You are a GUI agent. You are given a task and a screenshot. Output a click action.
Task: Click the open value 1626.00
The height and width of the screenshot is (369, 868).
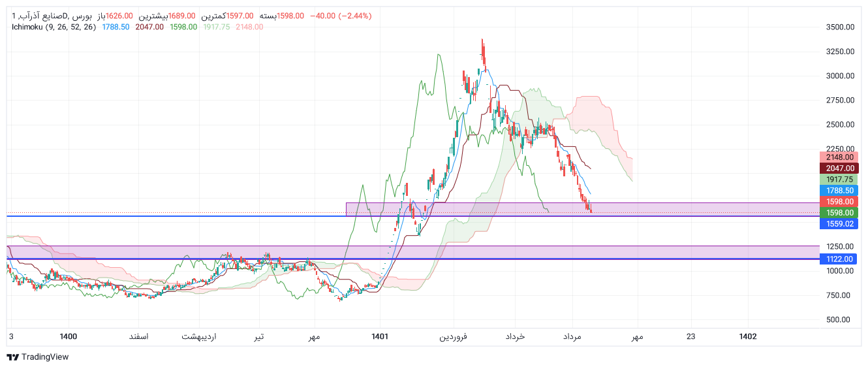119,16
